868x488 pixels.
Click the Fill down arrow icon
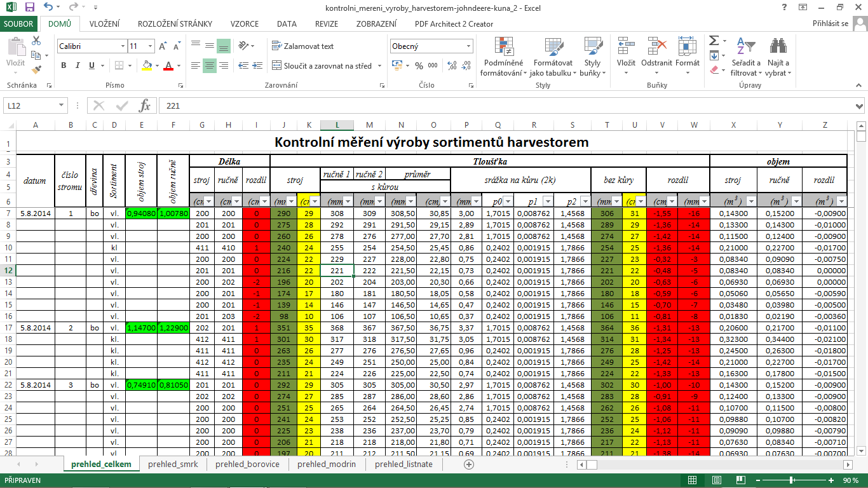(x=714, y=55)
